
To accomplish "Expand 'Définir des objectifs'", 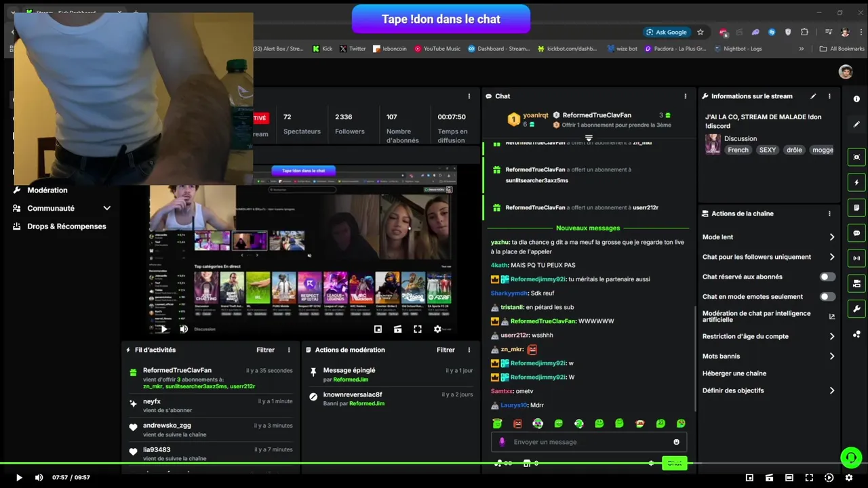I will [x=831, y=390].
